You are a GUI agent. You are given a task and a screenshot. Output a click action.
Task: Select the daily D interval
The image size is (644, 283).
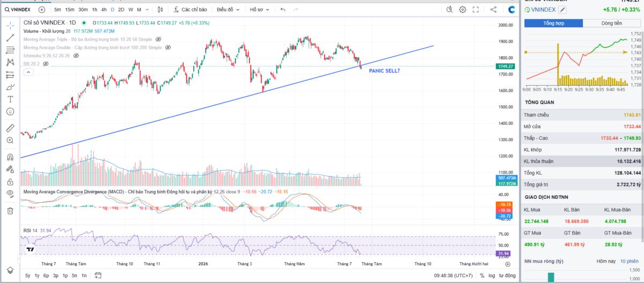[112, 9]
